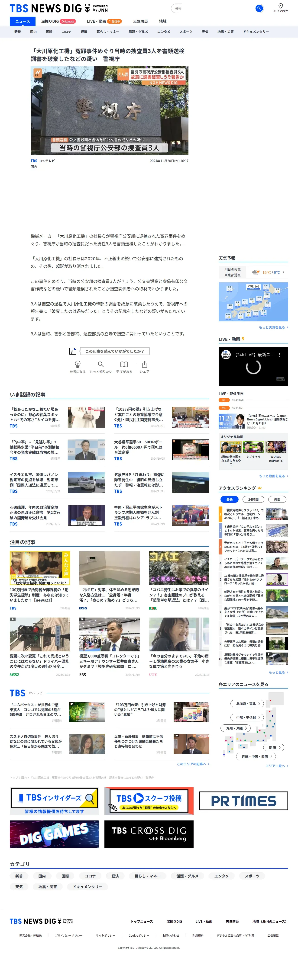Screen dimensions: 298x980
Task: Open エリア設定 location pin icon
Action: click(281, 6)
